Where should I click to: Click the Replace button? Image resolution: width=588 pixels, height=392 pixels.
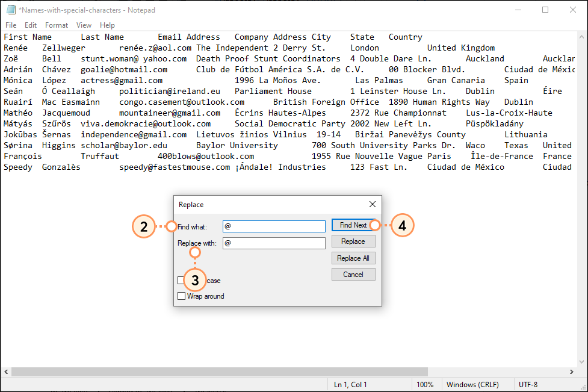tap(353, 241)
